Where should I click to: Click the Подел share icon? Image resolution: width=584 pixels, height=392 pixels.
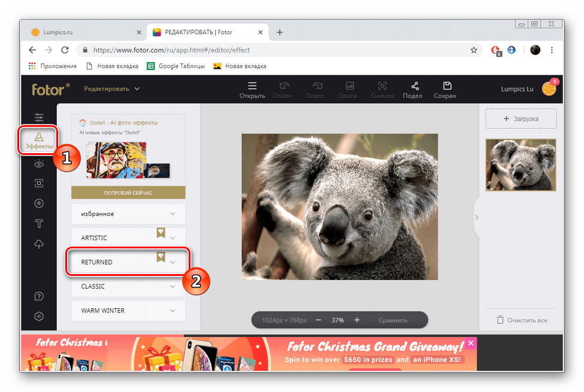413,90
